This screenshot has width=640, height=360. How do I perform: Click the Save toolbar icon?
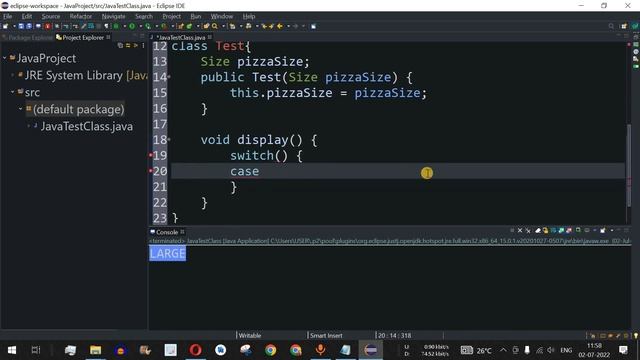(21, 26)
